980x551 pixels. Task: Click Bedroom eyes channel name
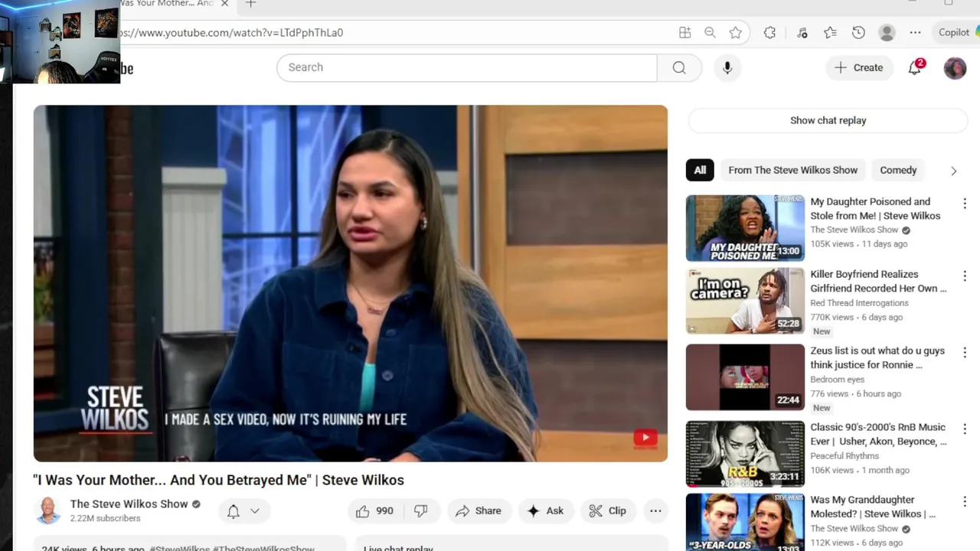(x=837, y=380)
